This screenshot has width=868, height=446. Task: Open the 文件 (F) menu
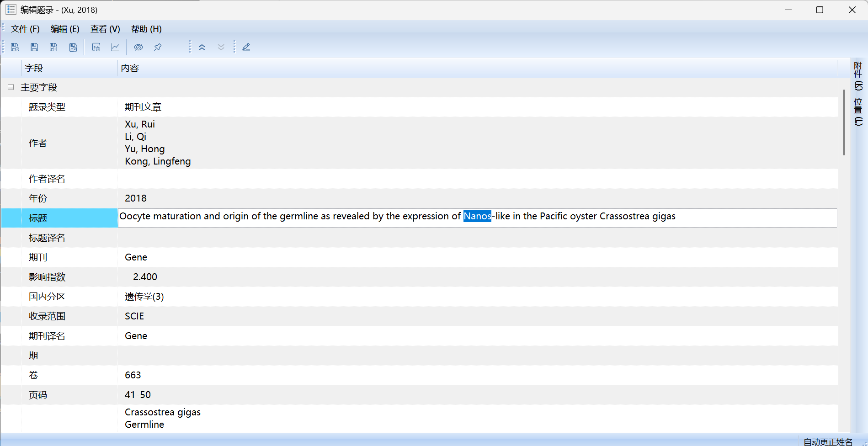point(25,29)
